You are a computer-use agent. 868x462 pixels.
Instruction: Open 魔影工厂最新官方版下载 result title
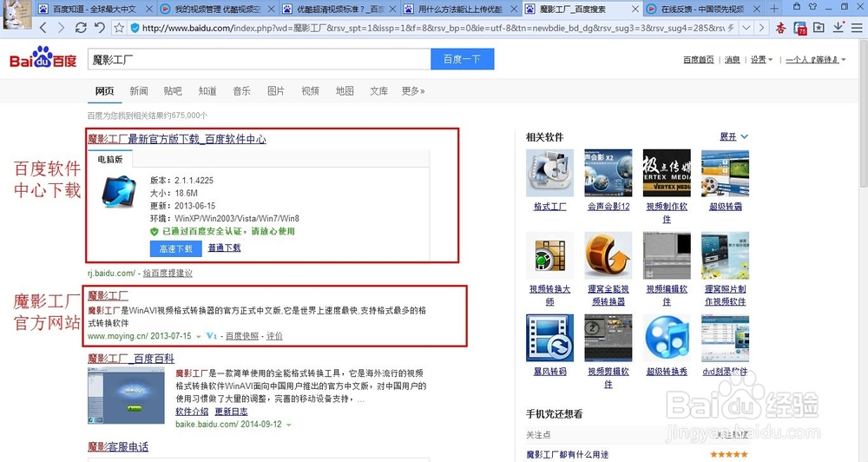[x=176, y=139]
